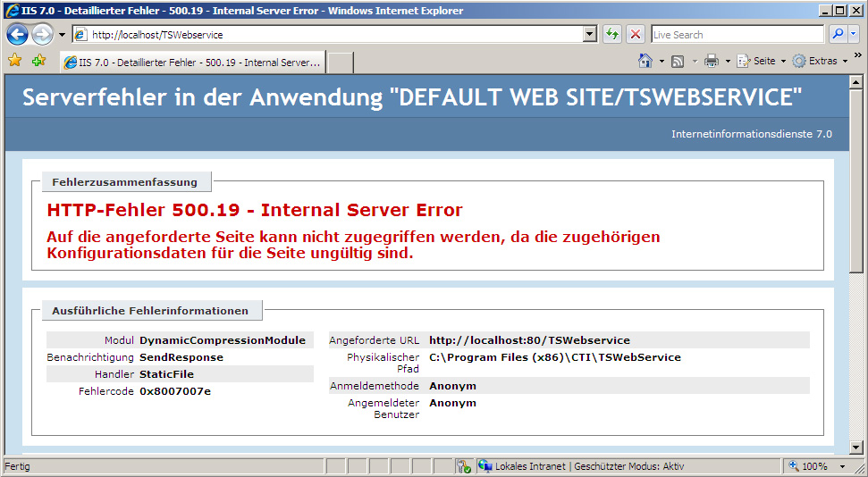Viewport: 868px width, 477px height.
Task: Select the IIS 7.0 Detaillierter Fehler tab
Action: coord(191,63)
